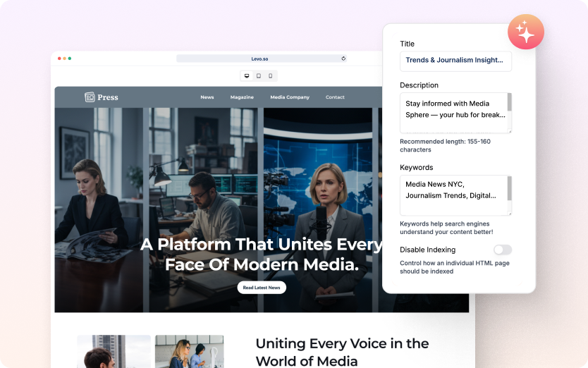Click the green window maximize dot

point(69,59)
